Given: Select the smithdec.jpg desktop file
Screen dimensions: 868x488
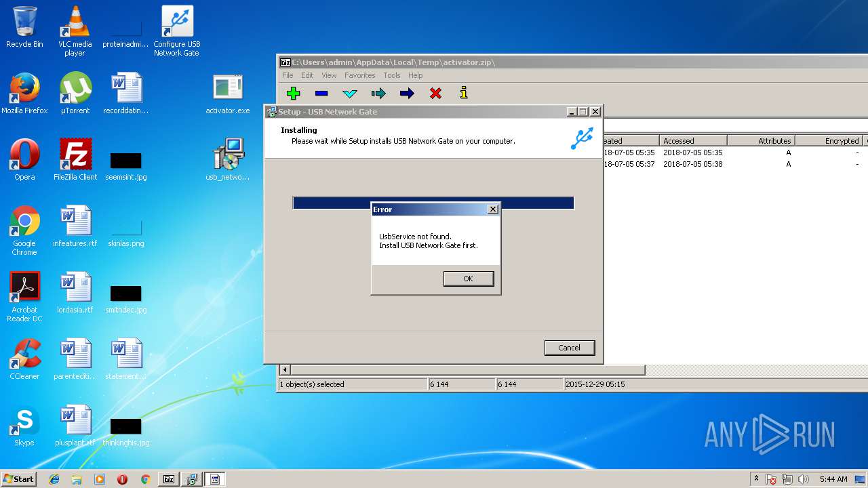Looking at the screenshot, I should (x=126, y=298).
